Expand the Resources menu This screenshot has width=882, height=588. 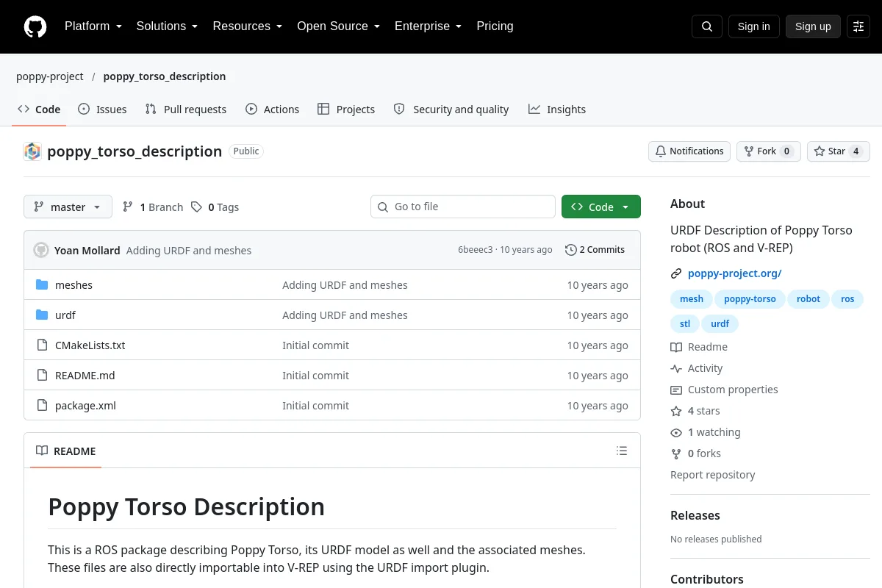[x=248, y=26]
